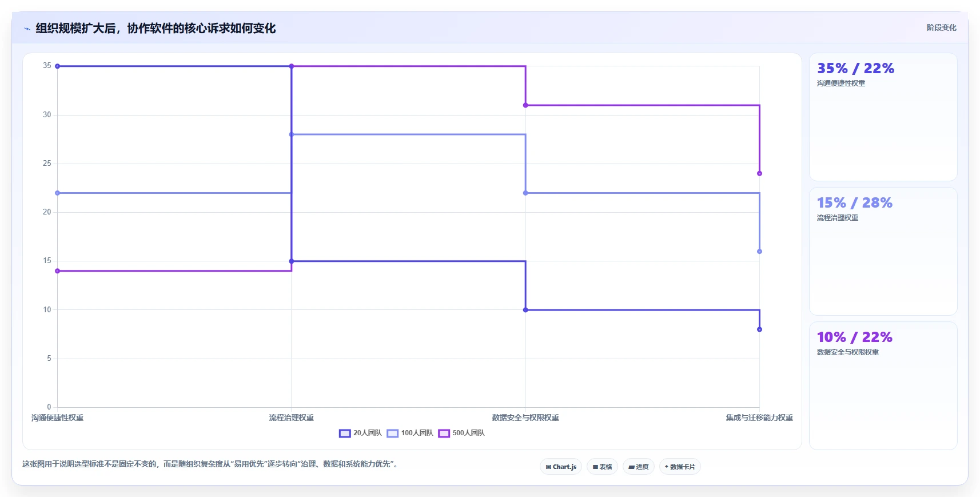The height and width of the screenshot is (497, 980).
Task: Click the 进度 tag icon
Action: [631, 467]
